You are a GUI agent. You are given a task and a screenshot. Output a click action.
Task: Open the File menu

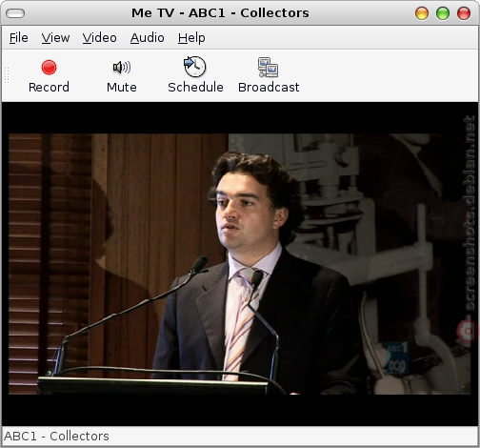point(18,38)
